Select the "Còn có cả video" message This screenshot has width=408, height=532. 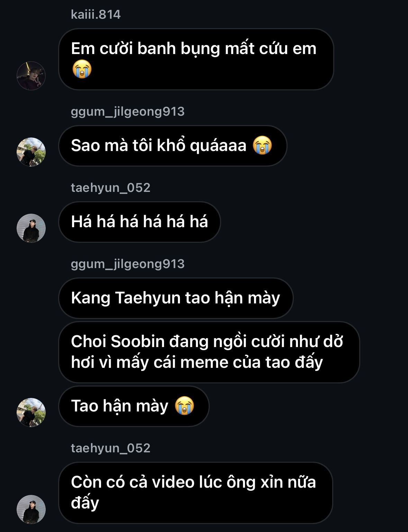coord(193,492)
